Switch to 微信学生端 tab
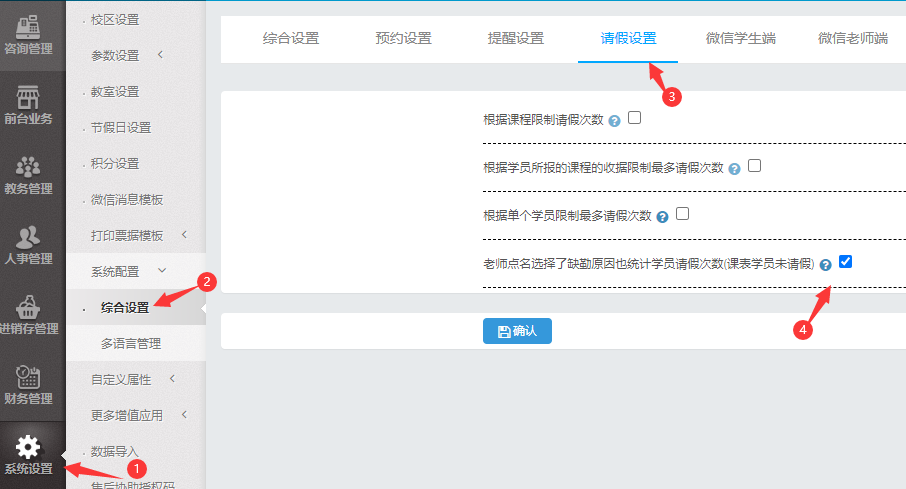906x489 pixels. click(x=741, y=39)
